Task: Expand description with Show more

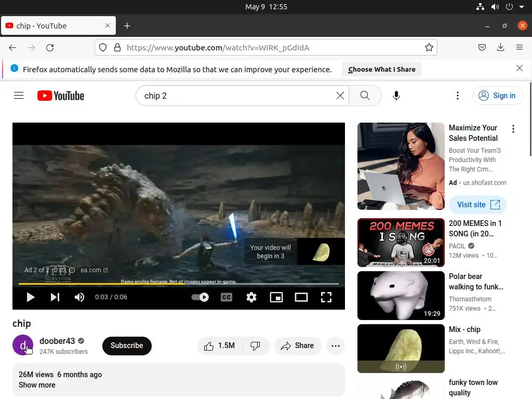Action: coord(37,385)
